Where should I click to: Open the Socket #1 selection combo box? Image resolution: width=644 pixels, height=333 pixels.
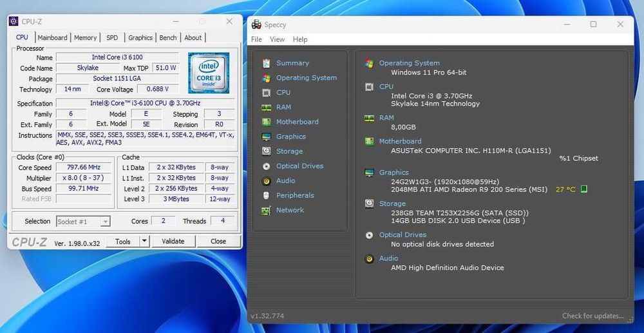pyautogui.click(x=83, y=222)
